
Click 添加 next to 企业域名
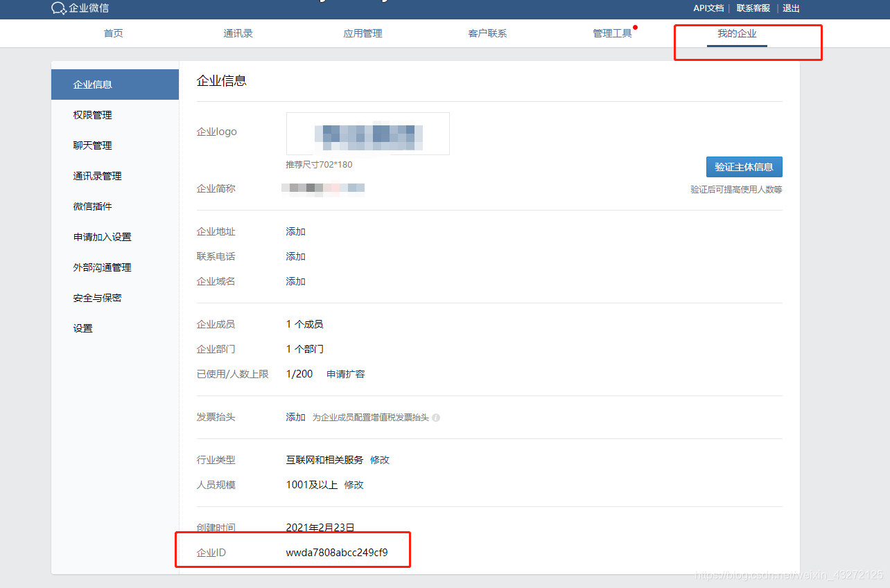click(296, 281)
